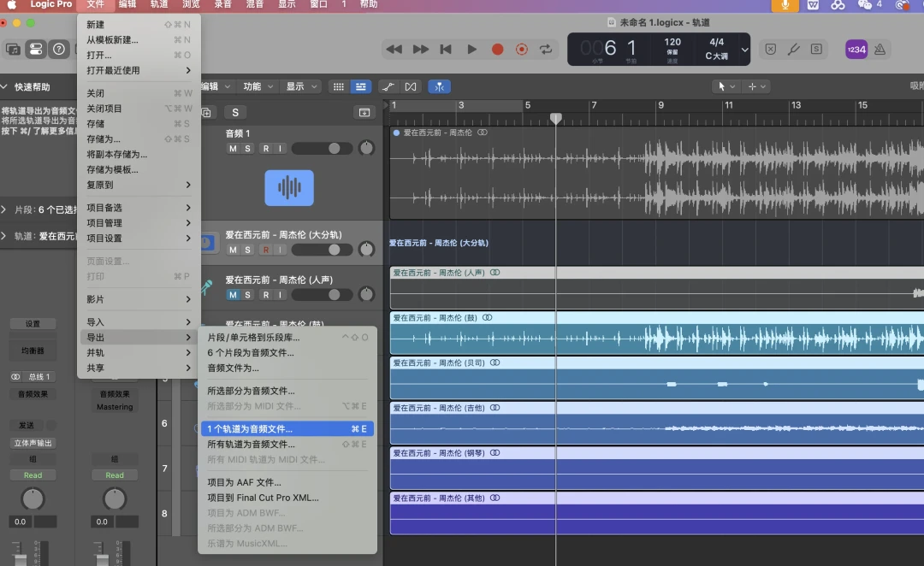Show automation curve icon
This screenshot has height=566, width=924.
[388, 86]
